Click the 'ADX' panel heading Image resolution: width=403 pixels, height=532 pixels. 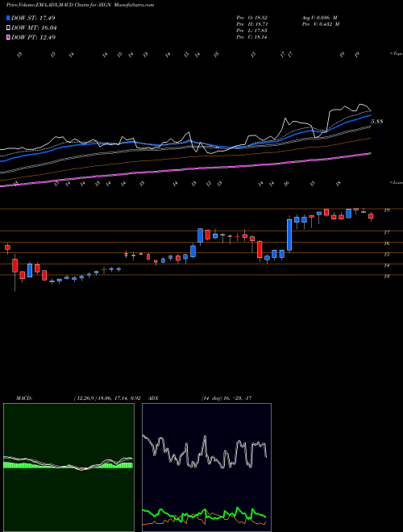(x=153, y=398)
